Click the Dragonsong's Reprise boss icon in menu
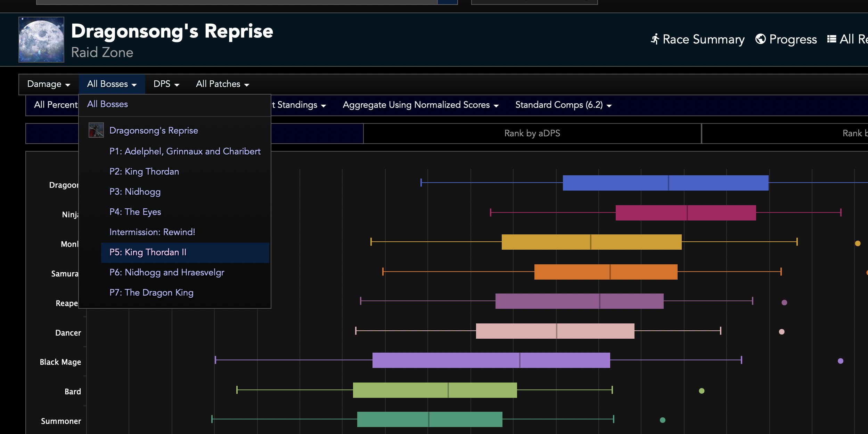The width and height of the screenshot is (868, 434). click(96, 130)
